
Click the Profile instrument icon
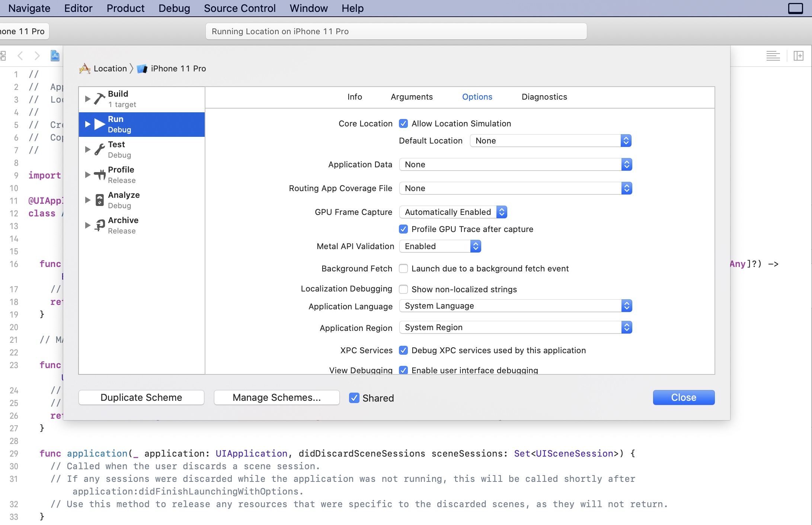point(100,174)
